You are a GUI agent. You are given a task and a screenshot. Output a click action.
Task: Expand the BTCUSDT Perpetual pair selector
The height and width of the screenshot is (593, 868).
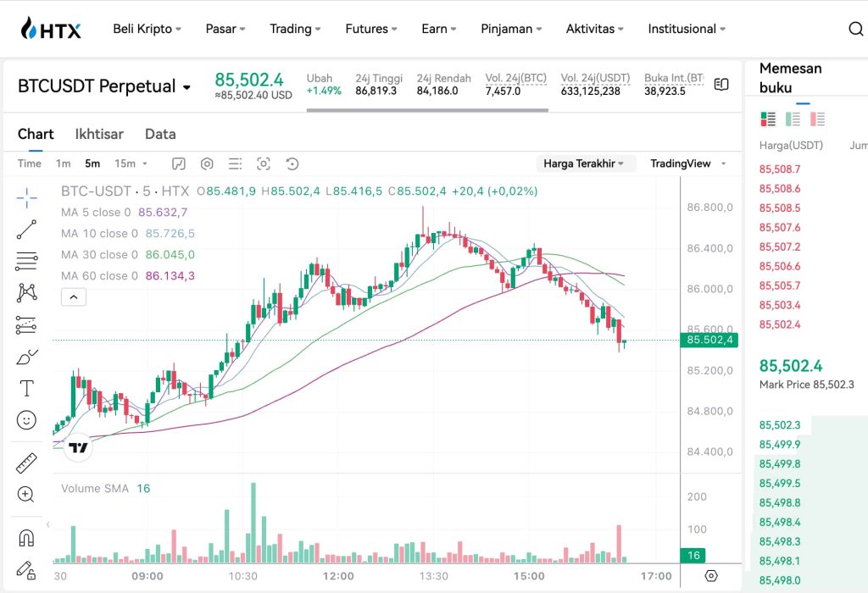click(x=186, y=87)
